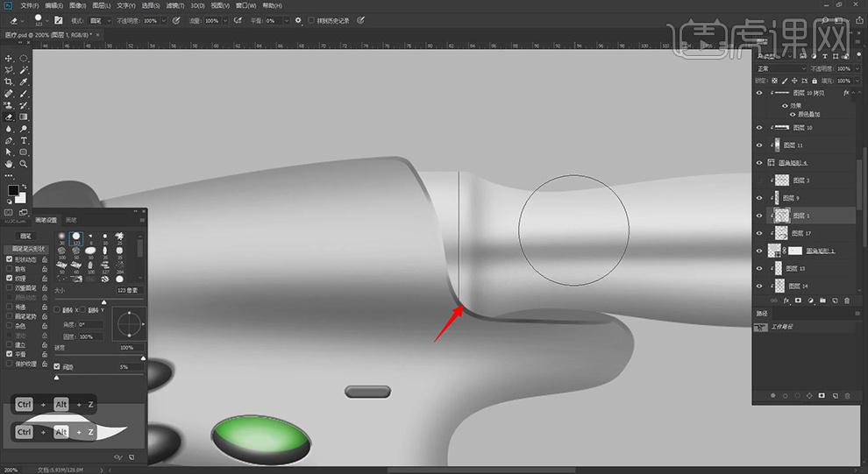Select the Magic Wand tool
Image resolution: width=868 pixels, height=474 pixels.
click(x=24, y=70)
